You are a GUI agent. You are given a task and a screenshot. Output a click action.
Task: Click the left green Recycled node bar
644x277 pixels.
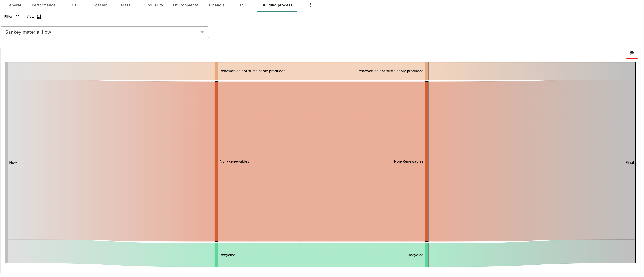216,255
